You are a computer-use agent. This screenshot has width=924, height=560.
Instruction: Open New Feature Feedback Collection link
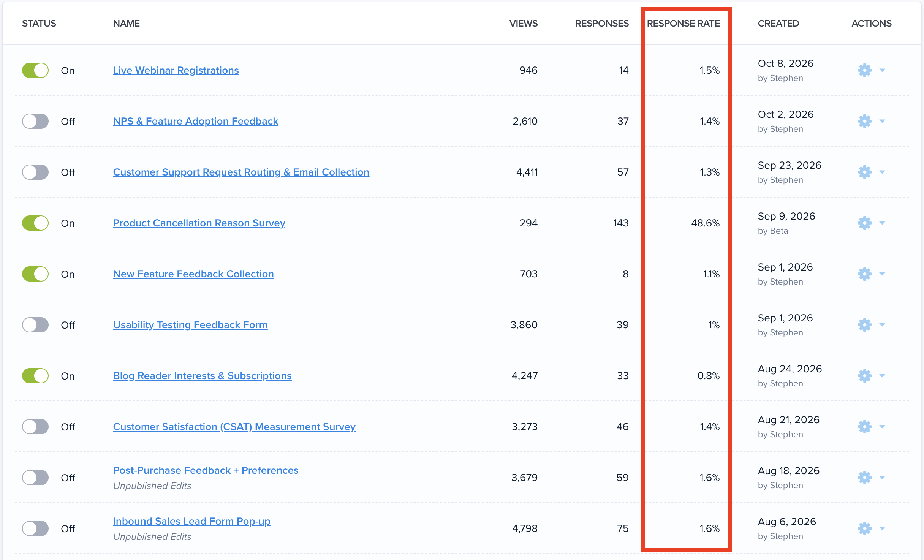click(x=193, y=274)
